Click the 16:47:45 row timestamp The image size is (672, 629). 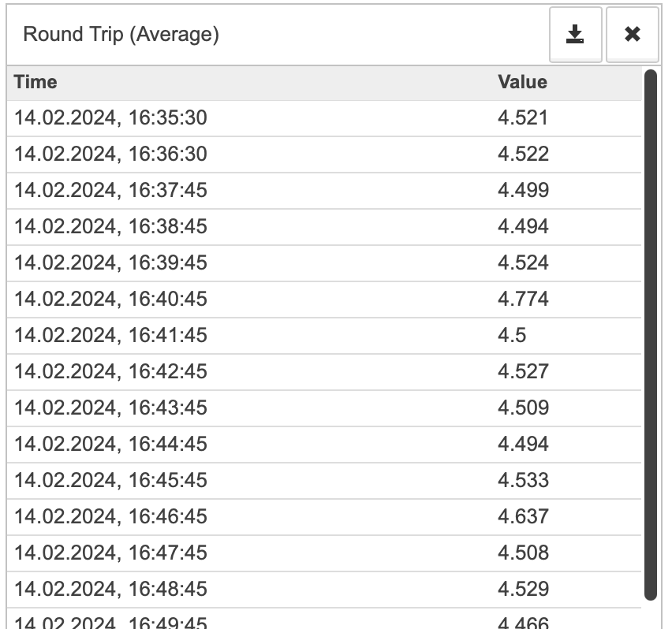tap(110, 553)
